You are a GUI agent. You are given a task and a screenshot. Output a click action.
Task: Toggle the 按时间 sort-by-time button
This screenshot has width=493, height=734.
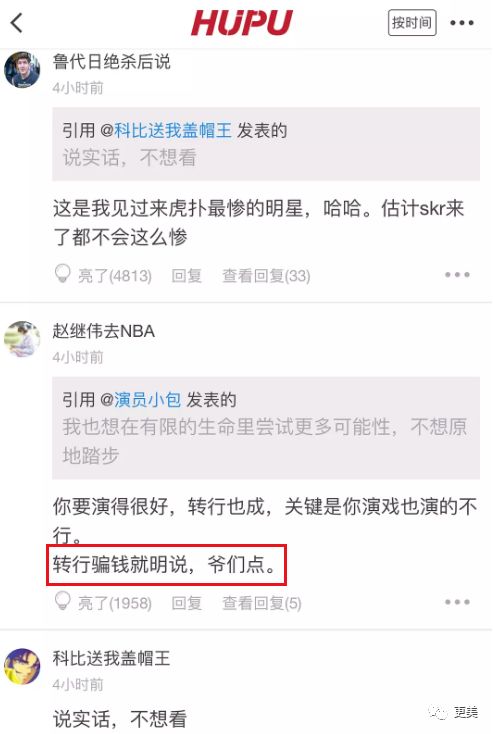(x=412, y=22)
